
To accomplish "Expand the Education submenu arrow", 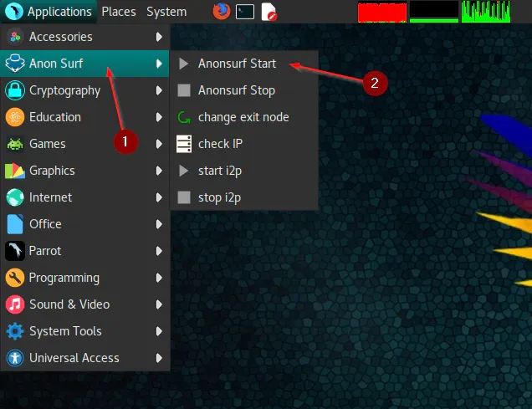I will tap(159, 117).
